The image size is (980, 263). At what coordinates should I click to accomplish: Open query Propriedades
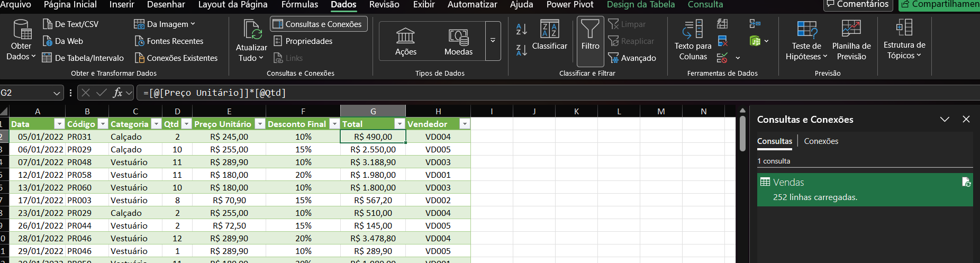[x=303, y=41]
